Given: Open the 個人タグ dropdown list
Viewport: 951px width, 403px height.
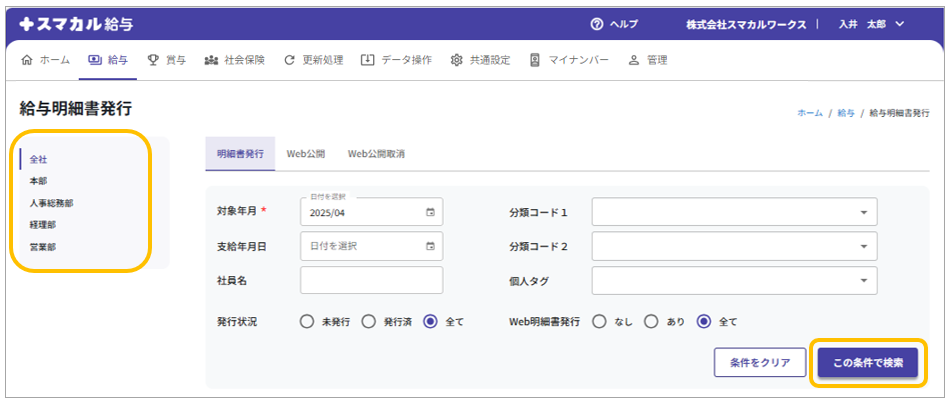Looking at the screenshot, I should point(863,281).
